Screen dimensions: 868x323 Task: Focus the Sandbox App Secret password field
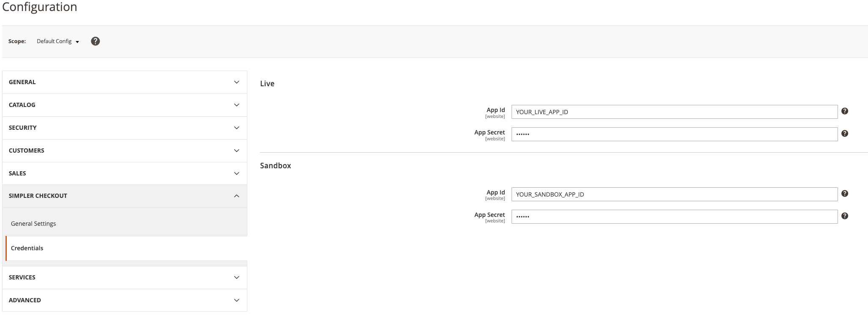coord(674,217)
